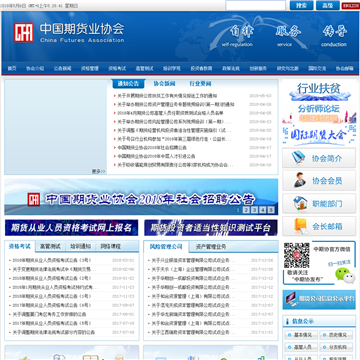The height and width of the screenshot is (360, 360).
Task: Click the 高管人员 button under 信息公示
Action: point(301,347)
